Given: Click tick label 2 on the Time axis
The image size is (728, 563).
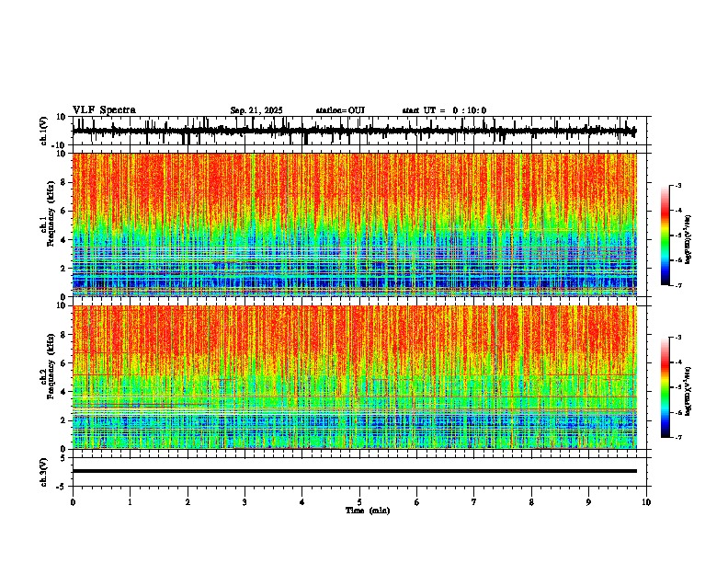Looking at the screenshot, I should [x=188, y=502].
